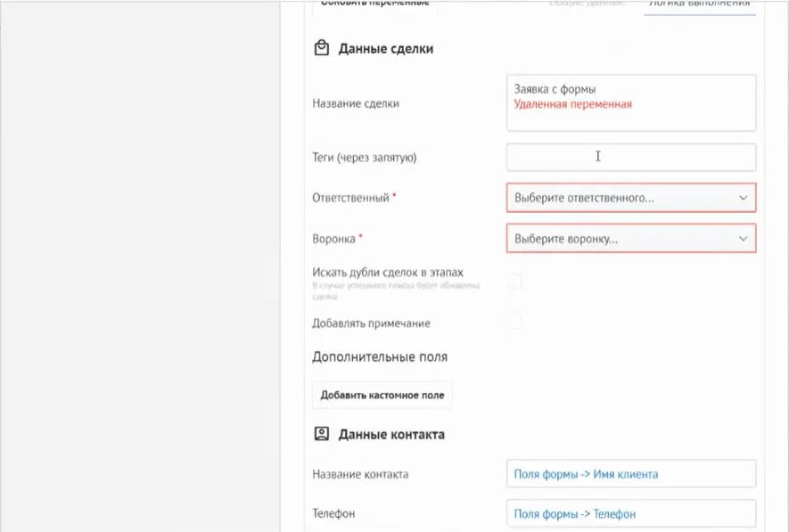Expand the Воронка selector via its chevron
Screen dimensions: 789x532
(x=745, y=238)
